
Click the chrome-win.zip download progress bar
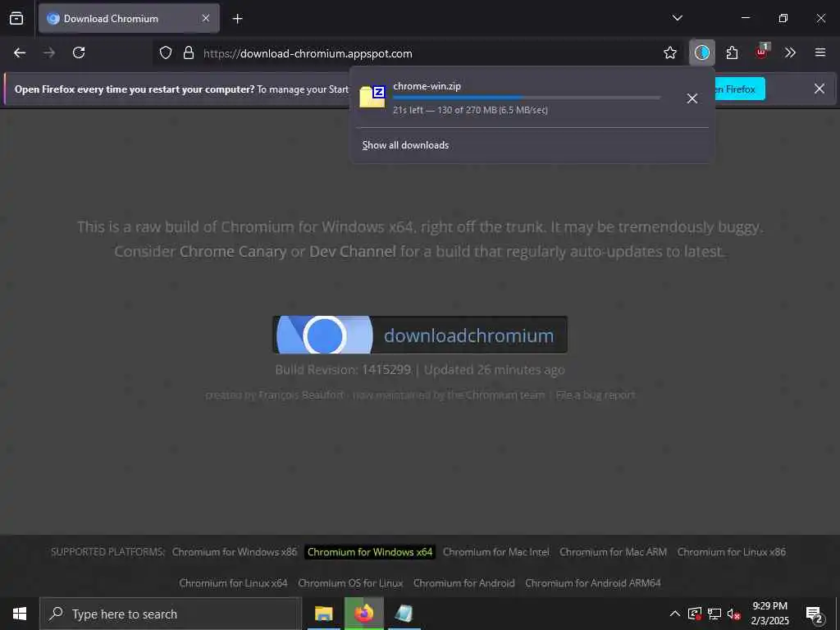[x=527, y=98]
